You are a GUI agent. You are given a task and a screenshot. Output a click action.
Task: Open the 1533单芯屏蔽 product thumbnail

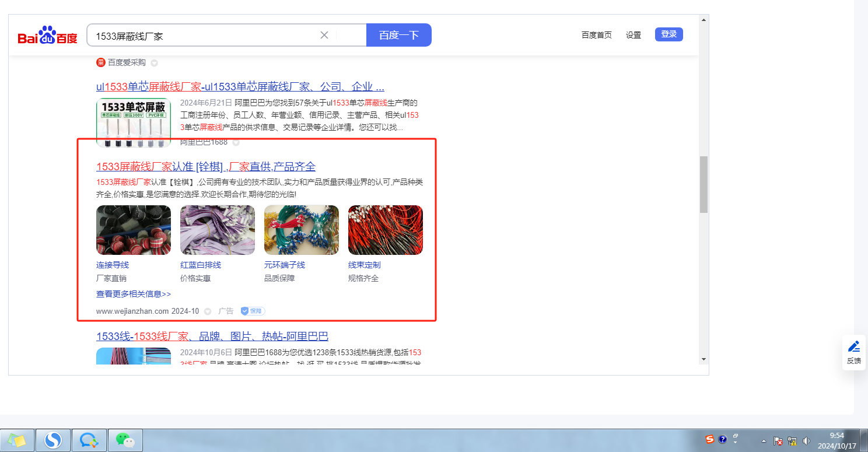pos(134,122)
